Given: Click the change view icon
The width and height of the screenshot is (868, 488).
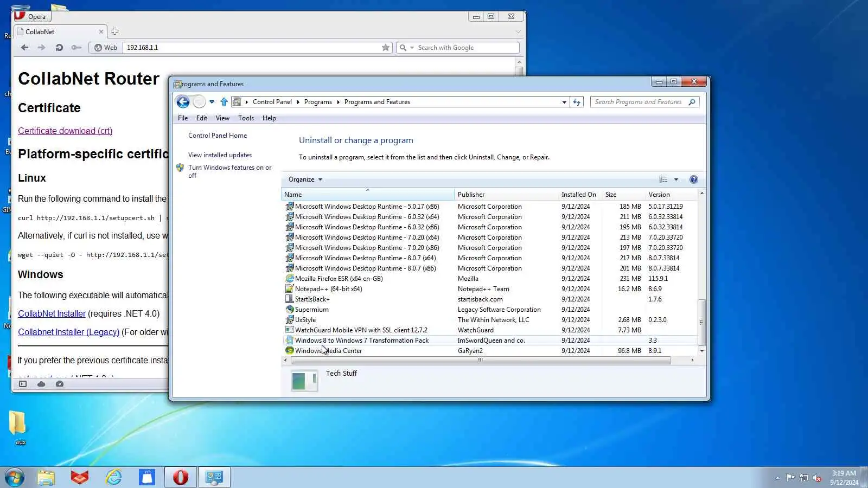Looking at the screenshot, I should [663, 179].
